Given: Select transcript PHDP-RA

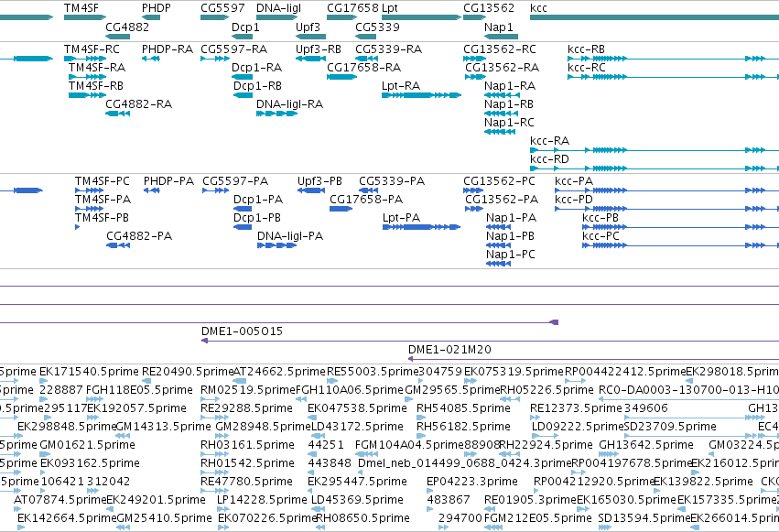Looking at the screenshot, I should click(168, 49).
